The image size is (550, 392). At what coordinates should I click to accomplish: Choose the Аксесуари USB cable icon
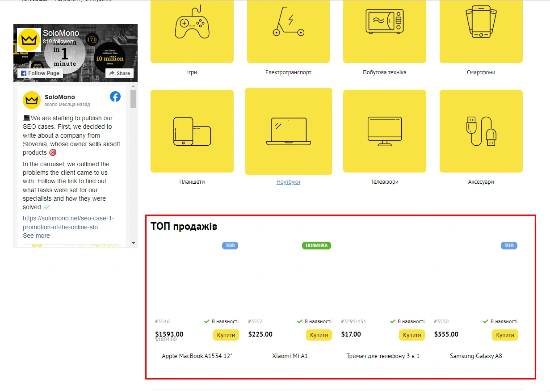coord(481,131)
